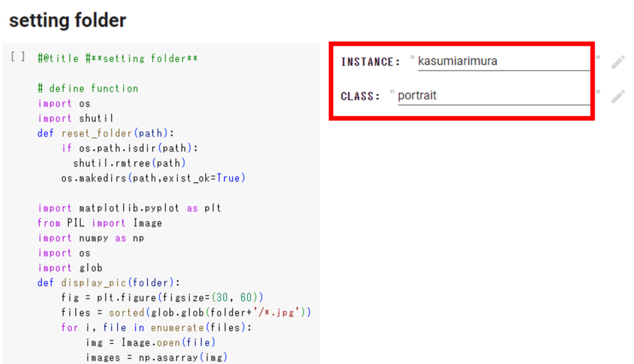Click the 'import numpy as np' line
The width and height of the screenshot is (634, 364).
click(91, 238)
